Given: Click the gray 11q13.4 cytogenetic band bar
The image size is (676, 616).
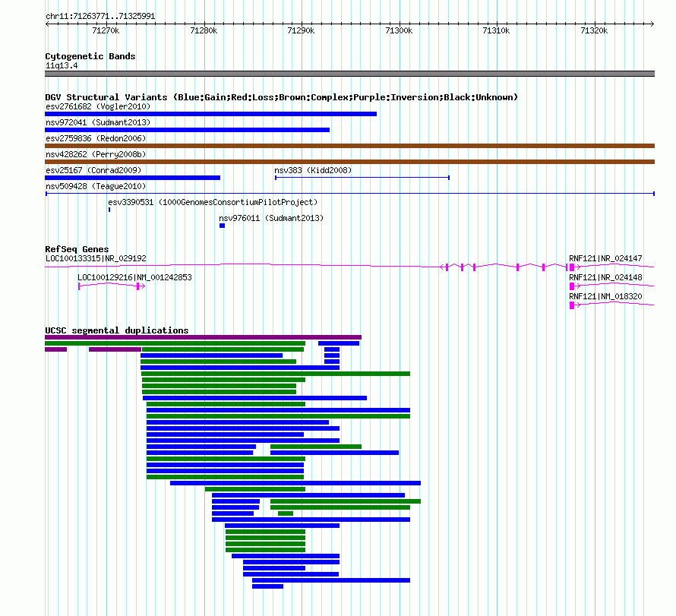Looking at the screenshot, I should pos(349,74).
